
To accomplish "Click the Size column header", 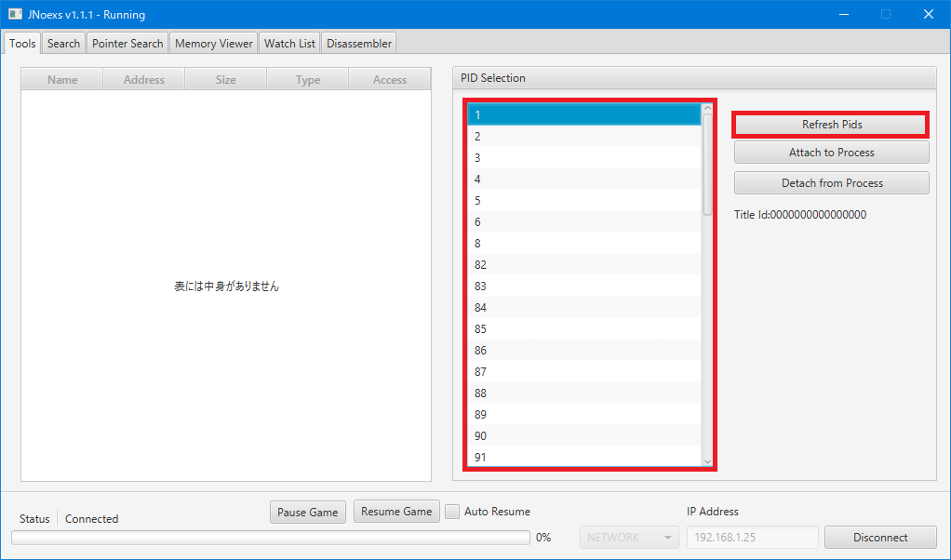I will coord(225,79).
